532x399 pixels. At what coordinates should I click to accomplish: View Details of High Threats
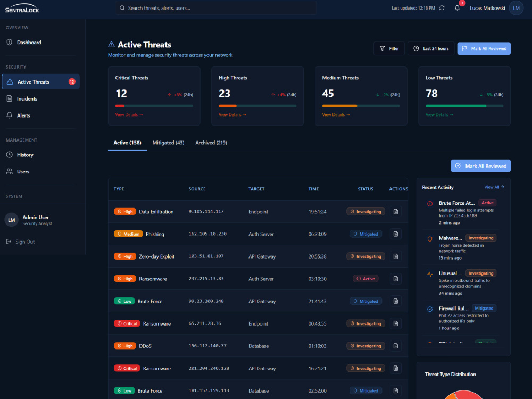click(232, 115)
